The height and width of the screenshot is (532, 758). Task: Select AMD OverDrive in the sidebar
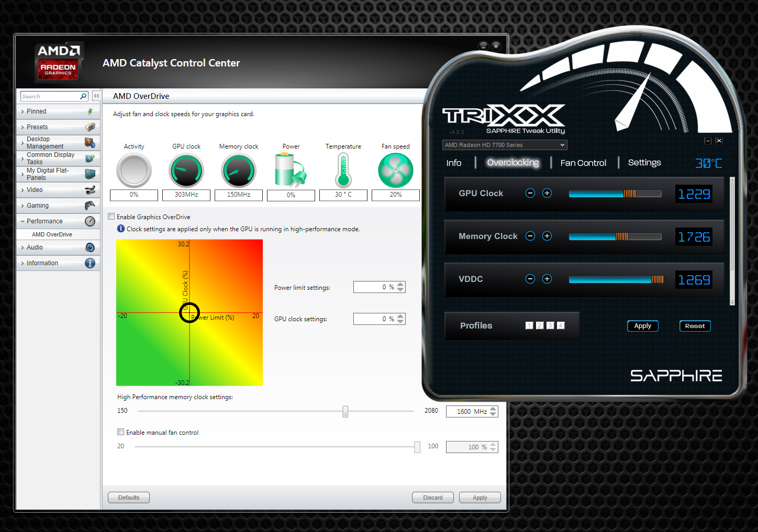52,234
